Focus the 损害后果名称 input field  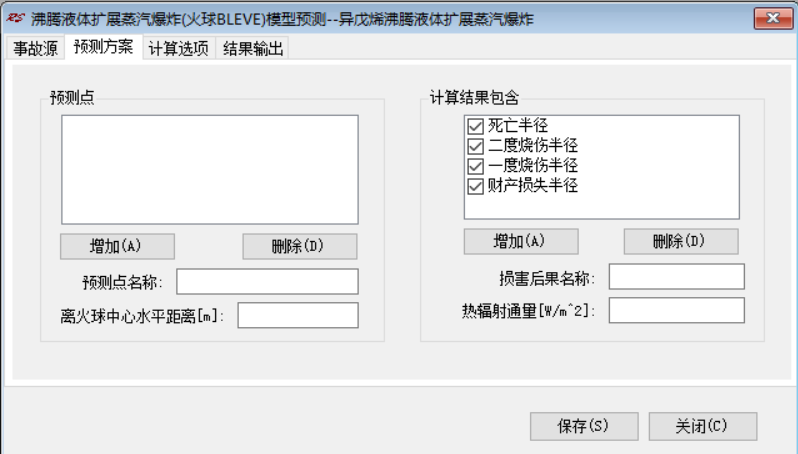[x=676, y=276]
